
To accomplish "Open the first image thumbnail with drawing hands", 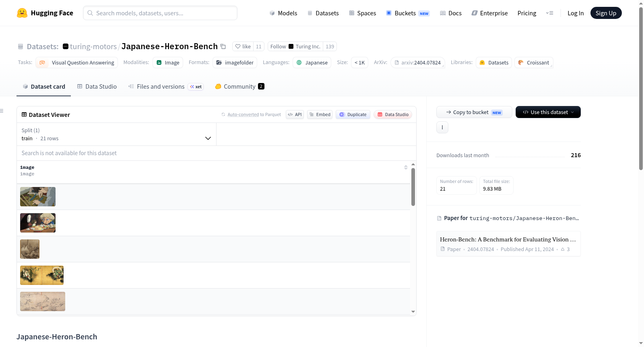I will pos(38,197).
